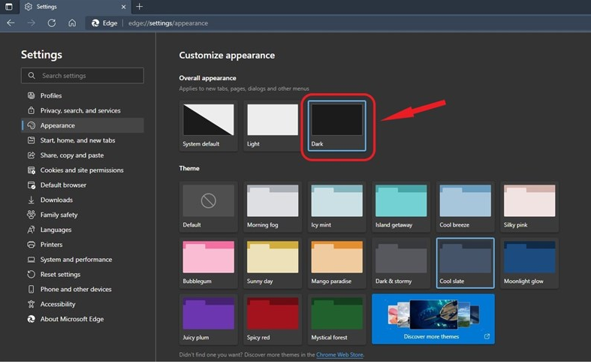Click the Edge logo in address bar

(x=95, y=23)
